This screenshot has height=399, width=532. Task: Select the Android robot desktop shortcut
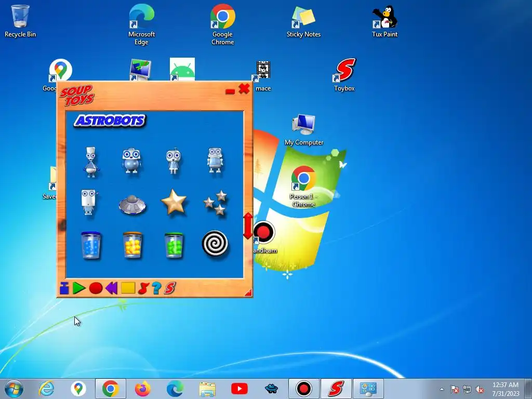pyautogui.click(x=182, y=69)
